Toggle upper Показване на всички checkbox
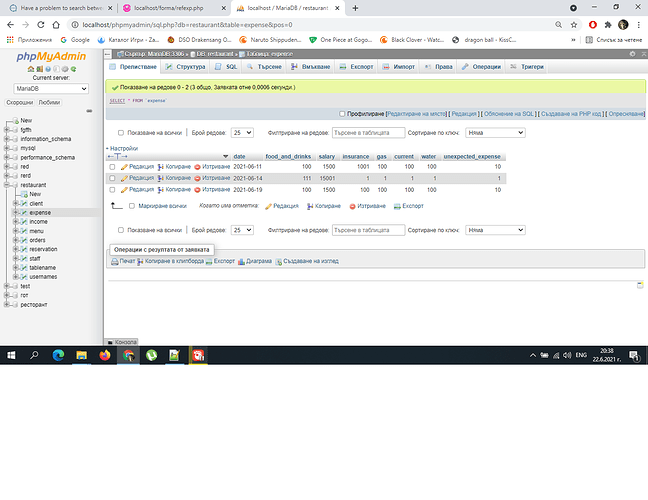 [x=121, y=133]
